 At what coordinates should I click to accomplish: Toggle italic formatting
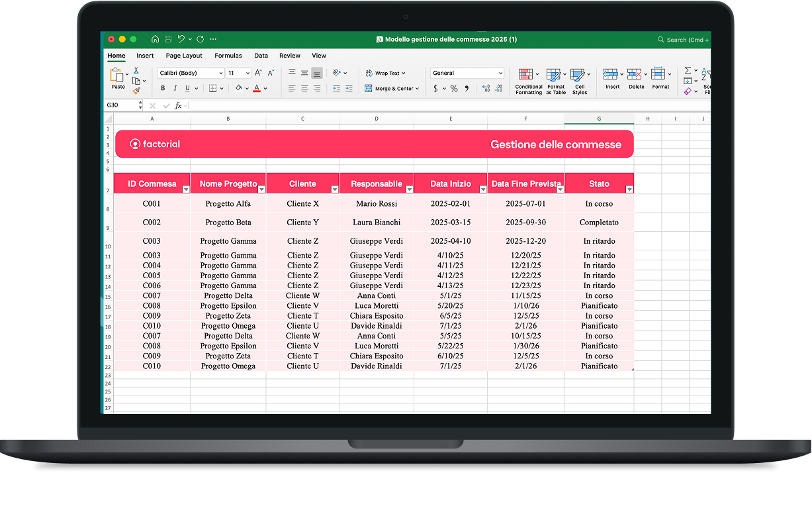click(x=175, y=88)
